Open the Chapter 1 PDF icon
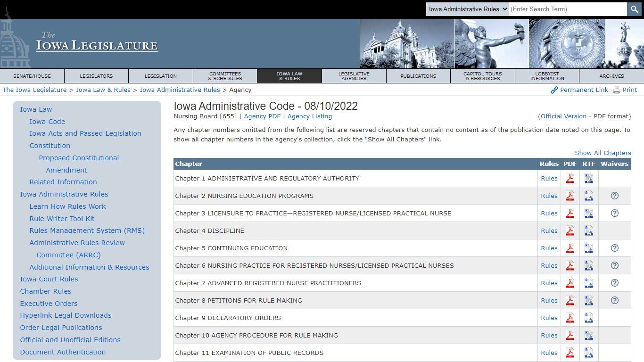Viewport: 644px width, 362px height. 570,179
